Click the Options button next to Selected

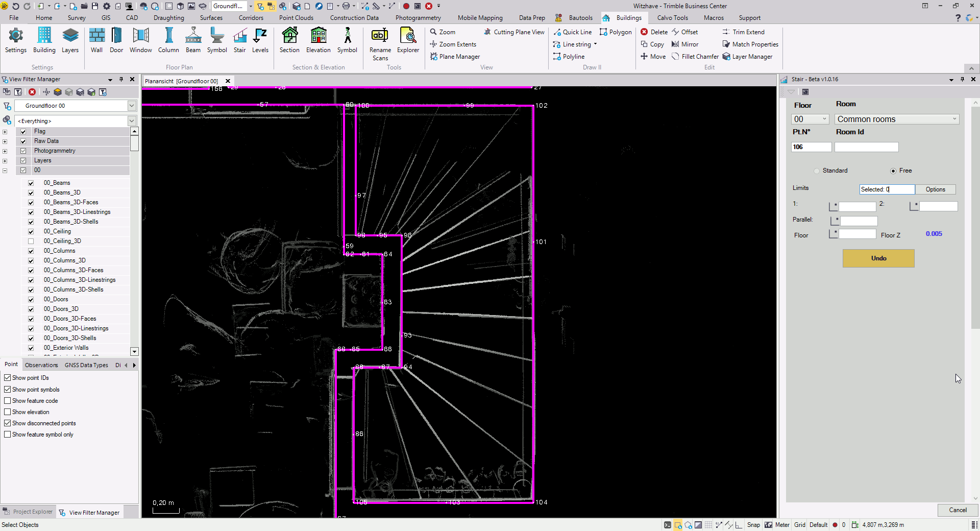(x=935, y=189)
